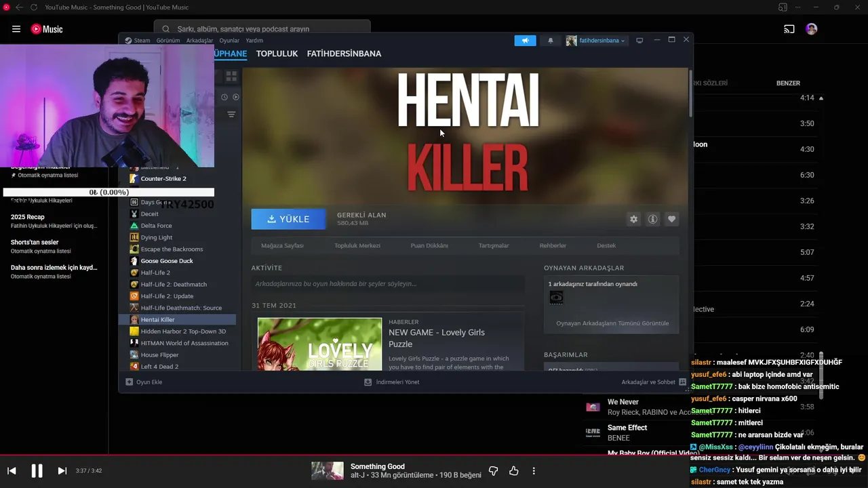Switch Steam to Big Picture mode

pyautogui.click(x=639, y=41)
